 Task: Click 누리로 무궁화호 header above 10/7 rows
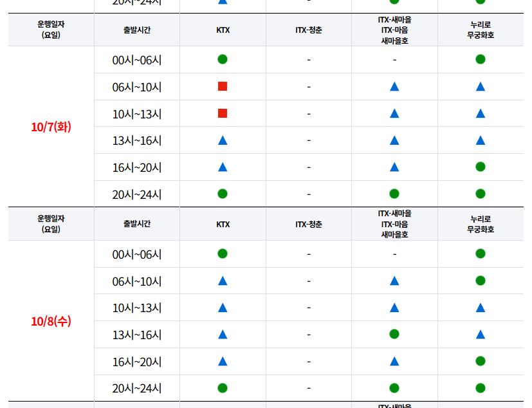pos(481,30)
